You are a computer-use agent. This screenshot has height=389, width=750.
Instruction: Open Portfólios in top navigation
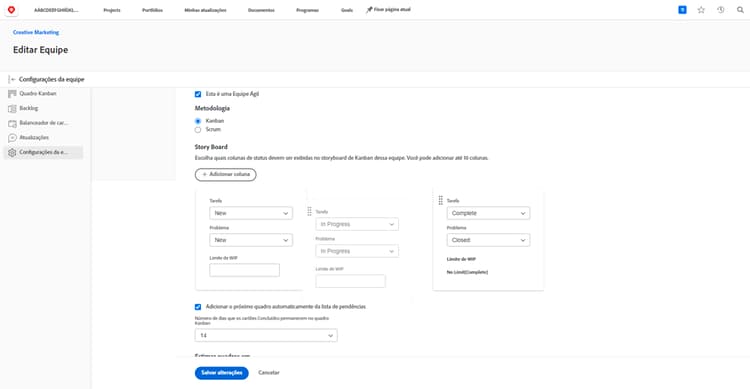click(152, 10)
